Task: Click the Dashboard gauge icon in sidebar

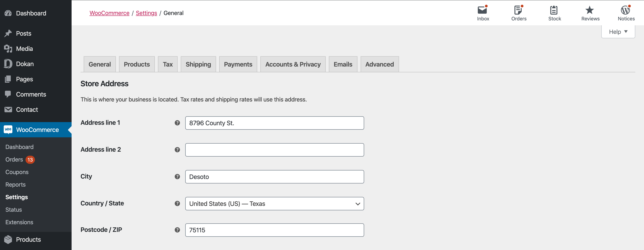Action: [8, 13]
